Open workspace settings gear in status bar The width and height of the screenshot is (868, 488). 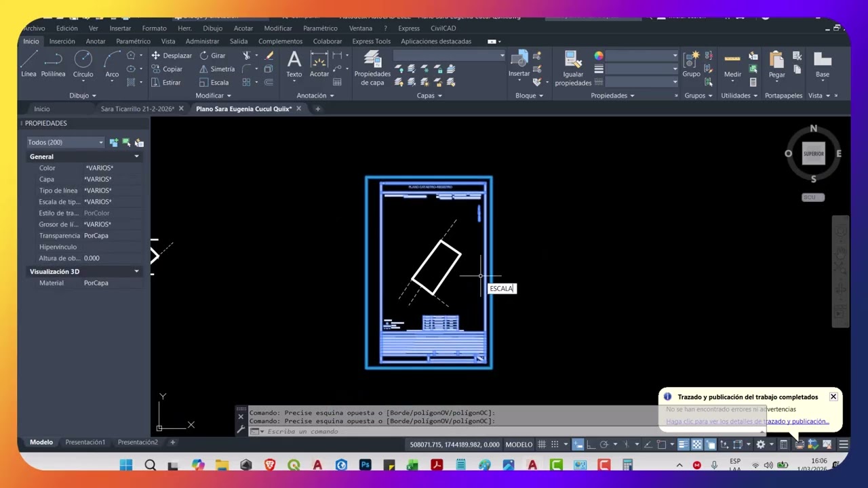click(x=761, y=445)
